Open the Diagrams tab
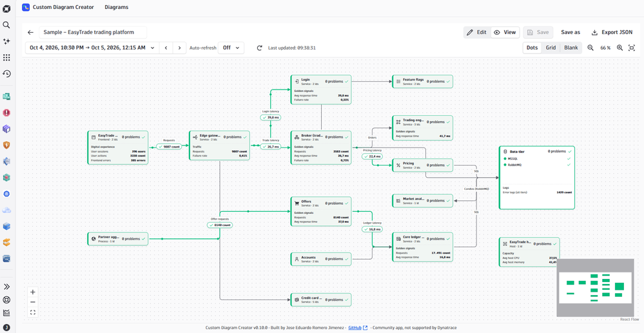The height and width of the screenshot is (333, 644). pyautogui.click(x=116, y=7)
